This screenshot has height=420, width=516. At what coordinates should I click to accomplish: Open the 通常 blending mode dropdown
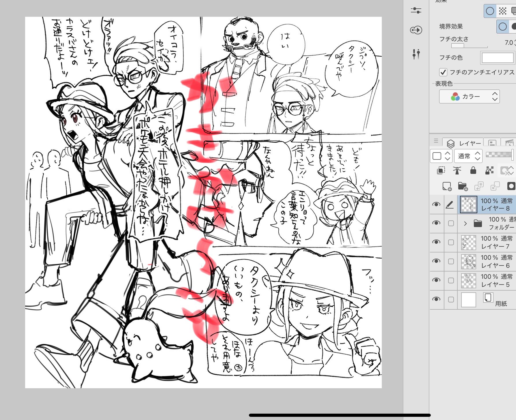tap(467, 156)
